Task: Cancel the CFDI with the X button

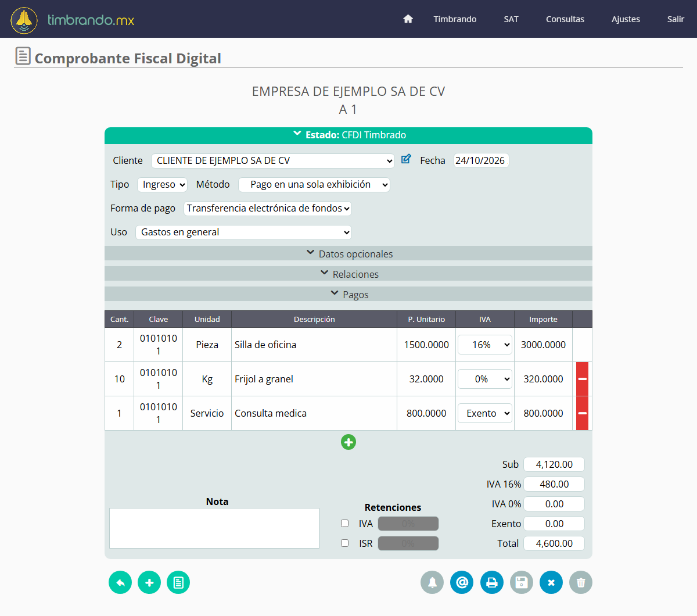Action: click(x=551, y=582)
